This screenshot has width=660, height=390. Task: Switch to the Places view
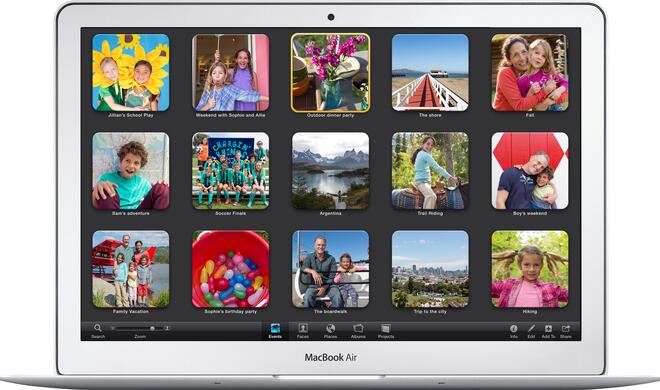[x=330, y=331]
